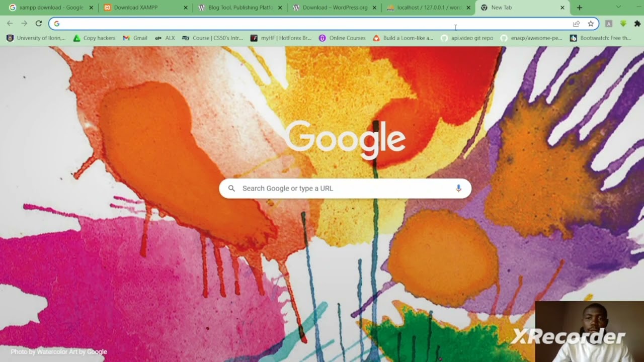The image size is (644, 362).
Task: Click into the browser address bar
Action: click(324, 24)
